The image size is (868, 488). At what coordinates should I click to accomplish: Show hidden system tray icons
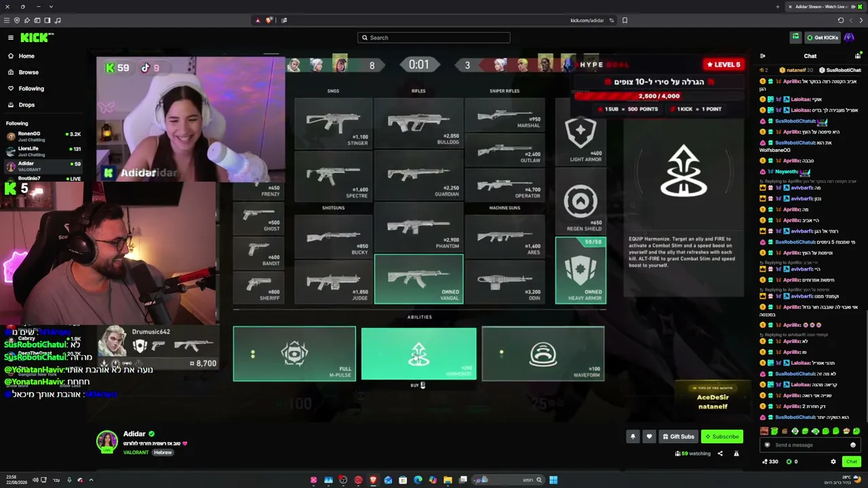pyautogui.click(x=91, y=481)
